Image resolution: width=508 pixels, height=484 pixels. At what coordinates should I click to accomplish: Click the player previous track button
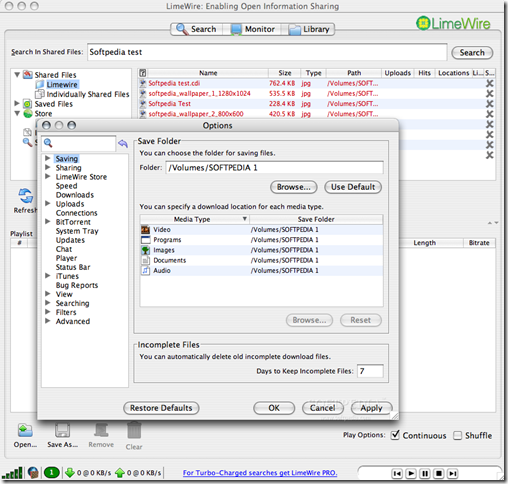click(x=397, y=473)
